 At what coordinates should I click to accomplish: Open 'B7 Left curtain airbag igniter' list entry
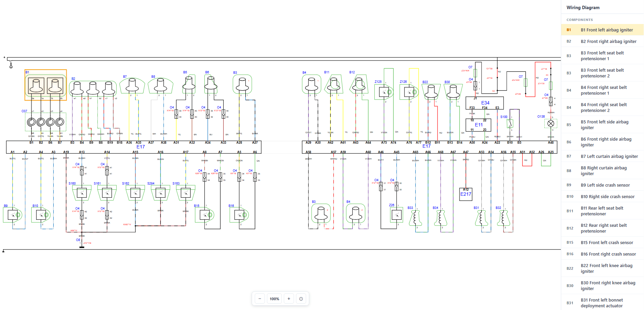(x=602, y=156)
